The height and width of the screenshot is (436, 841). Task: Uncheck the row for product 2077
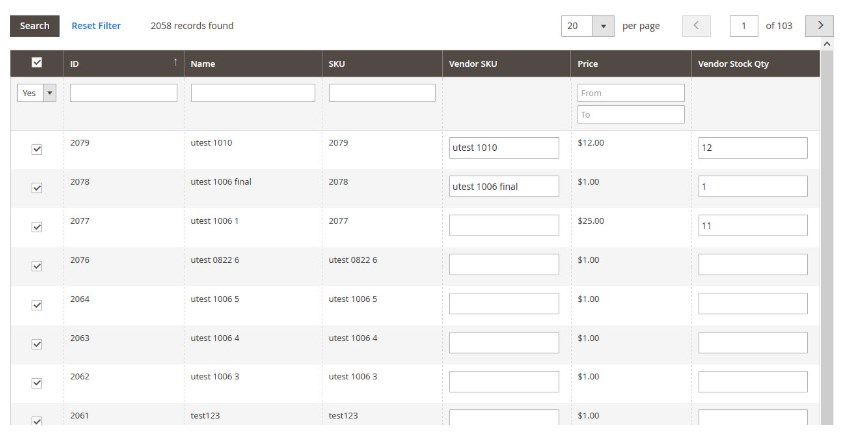[37, 227]
